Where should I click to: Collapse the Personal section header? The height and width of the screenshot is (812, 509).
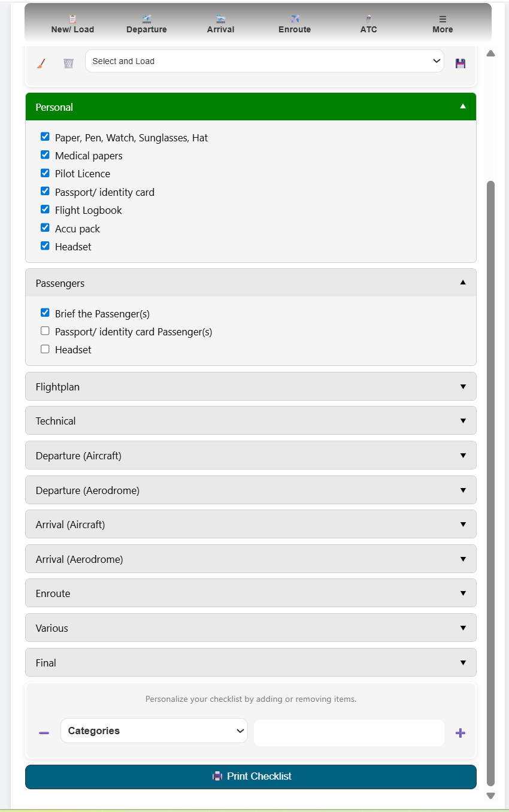click(x=250, y=107)
